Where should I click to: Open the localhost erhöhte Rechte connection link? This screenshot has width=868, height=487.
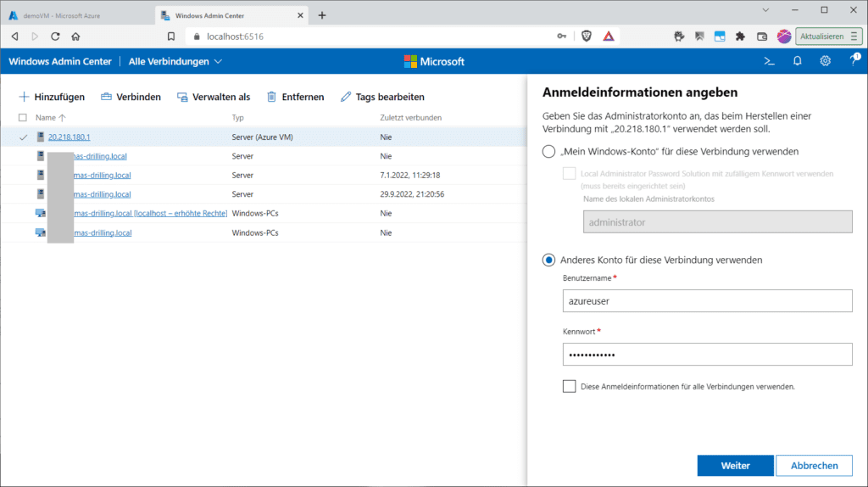[151, 213]
